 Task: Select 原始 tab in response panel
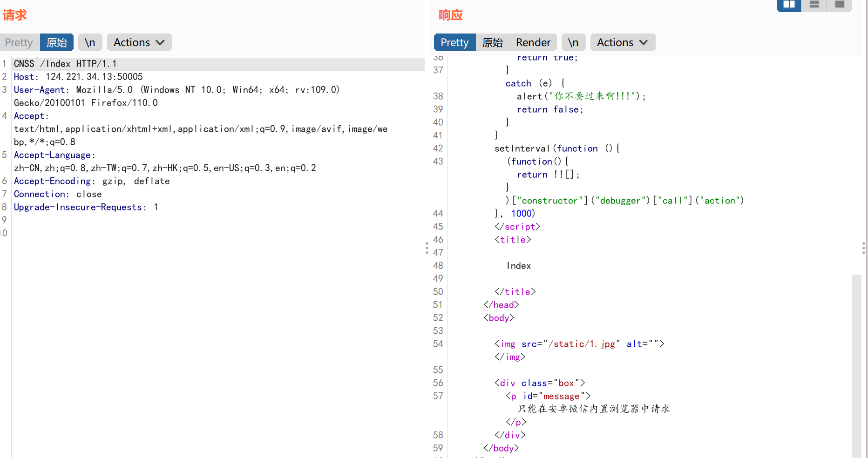tap(493, 42)
